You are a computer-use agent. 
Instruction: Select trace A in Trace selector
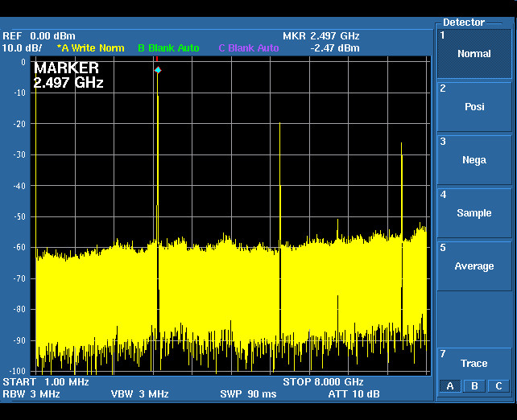[450, 386]
